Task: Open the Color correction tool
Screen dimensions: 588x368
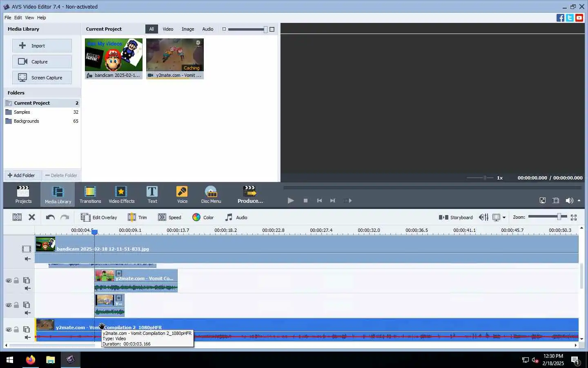Action: pyautogui.click(x=203, y=218)
